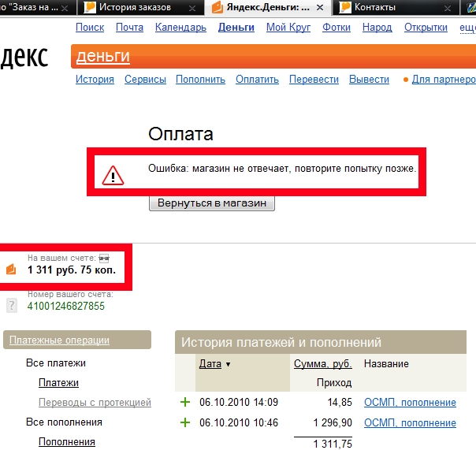Click the plus icon for 10:46 entry

click(185, 422)
